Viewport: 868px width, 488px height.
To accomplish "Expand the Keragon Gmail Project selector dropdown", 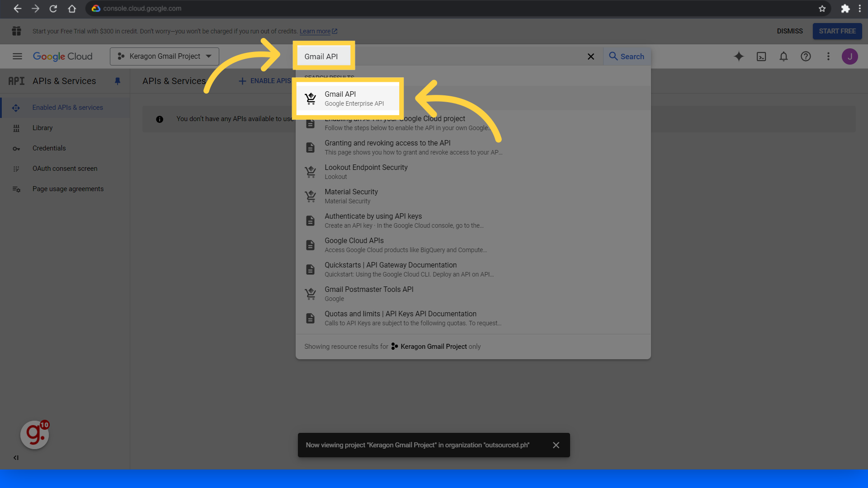I will click(165, 56).
